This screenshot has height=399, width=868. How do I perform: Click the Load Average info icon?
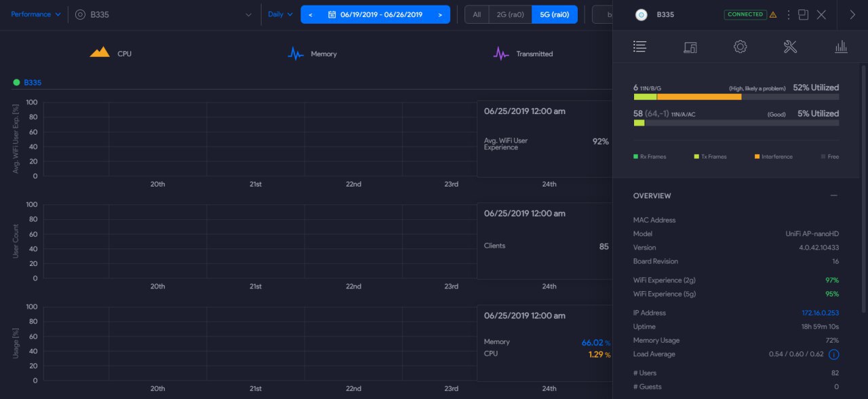pyautogui.click(x=834, y=354)
